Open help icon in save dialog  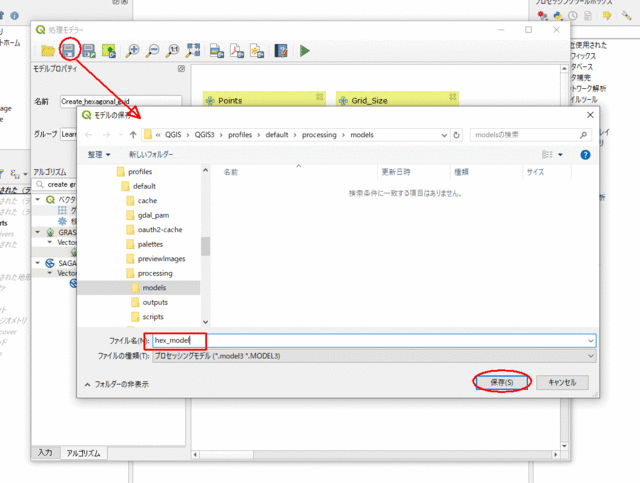pyautogui.click(x=585, y=155)
